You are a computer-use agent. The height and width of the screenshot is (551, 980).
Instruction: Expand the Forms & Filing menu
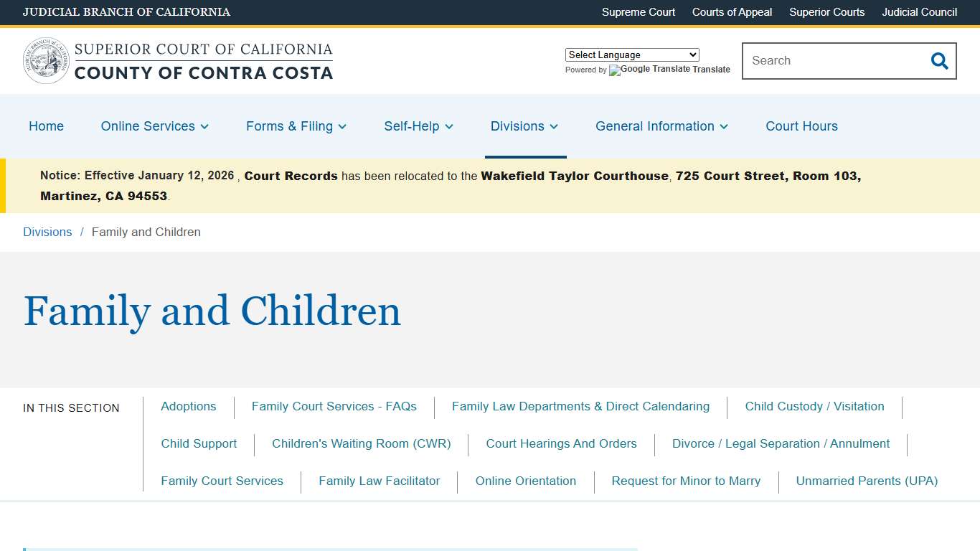pyautogui.click(x=296, y=126)
